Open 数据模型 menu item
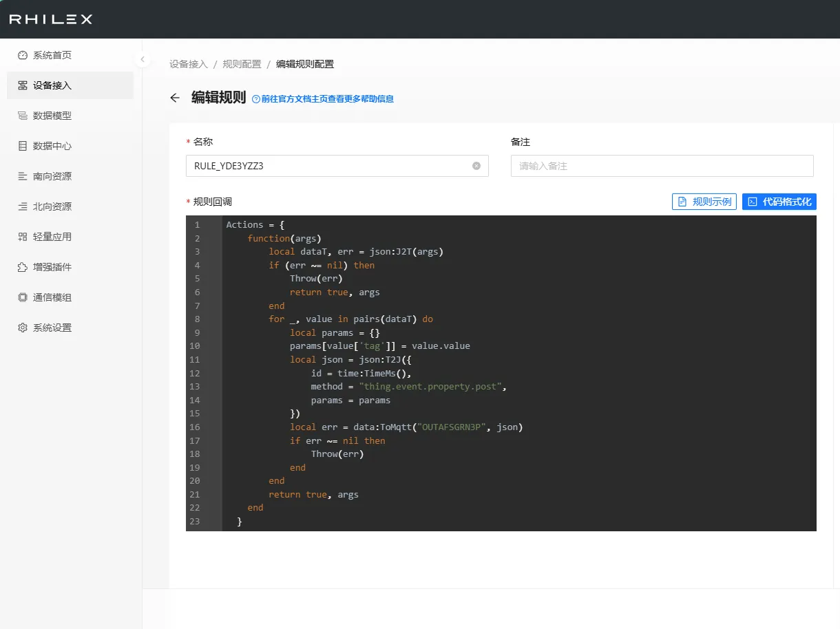The width and height of the screenshot is (840, 629). [70, 116]
